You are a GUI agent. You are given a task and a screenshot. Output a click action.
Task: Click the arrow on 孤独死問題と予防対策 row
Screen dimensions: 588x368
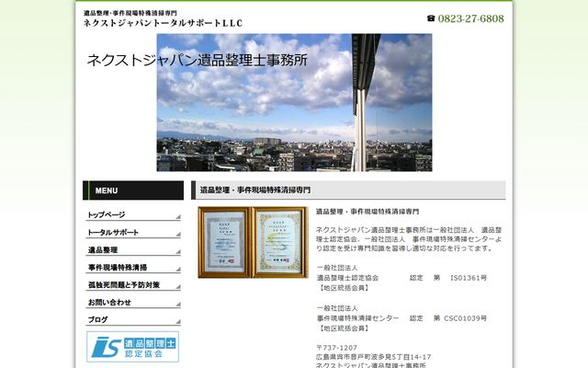pyautogui.click(x=178, y=287)
